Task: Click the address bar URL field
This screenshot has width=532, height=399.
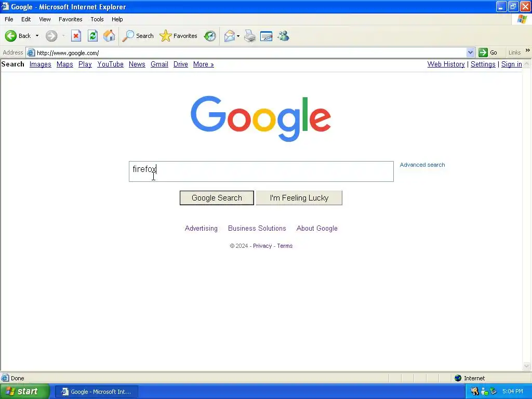Action: (x=250, y=52)
